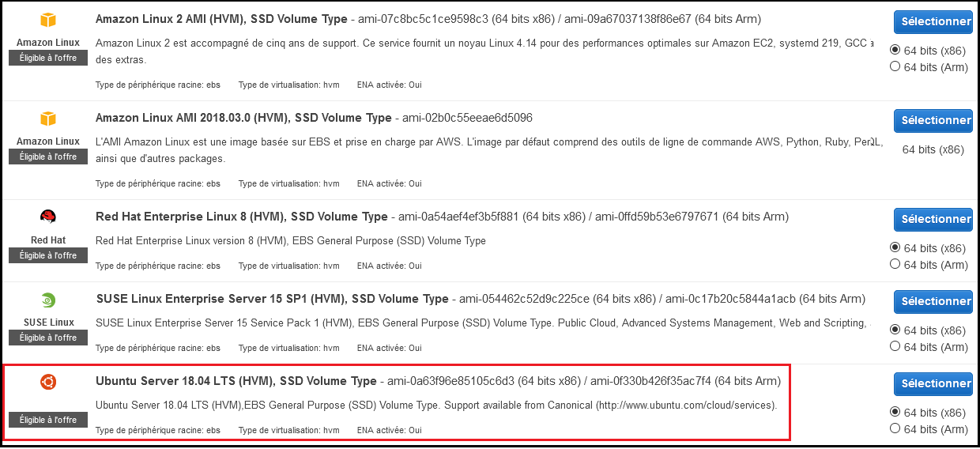Click AMI ID ami-0a54aef4ef3b5f881 of Red Hat
Image resolution: width=980 pixels, height=449 pixels.
click(458, 217)
